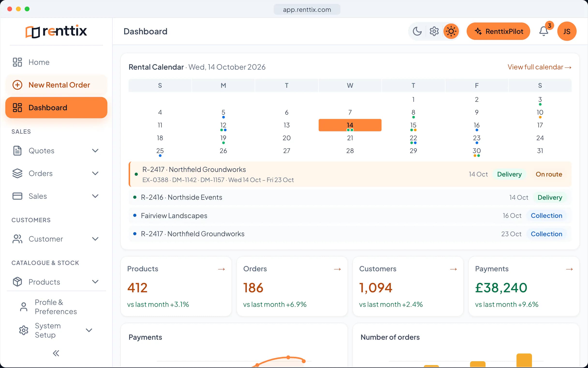Open the Payments card arrow

pos(569,269)
